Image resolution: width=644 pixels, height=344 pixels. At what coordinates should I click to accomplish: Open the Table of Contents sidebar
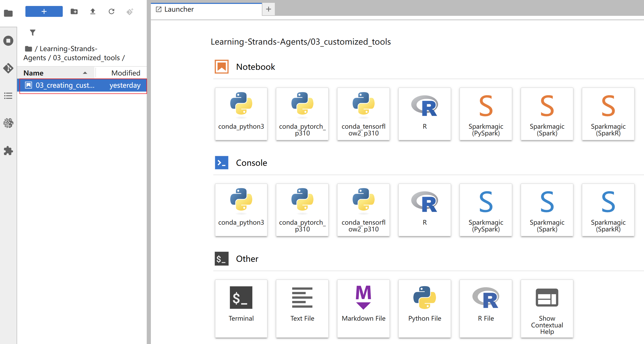[x=8, y=96]
